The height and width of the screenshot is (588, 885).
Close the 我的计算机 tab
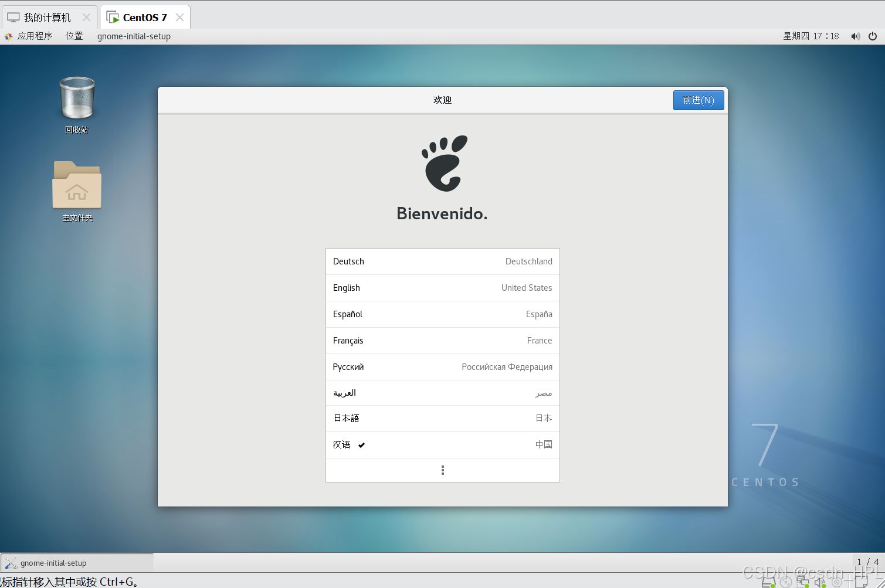click(x=86, y=18)
